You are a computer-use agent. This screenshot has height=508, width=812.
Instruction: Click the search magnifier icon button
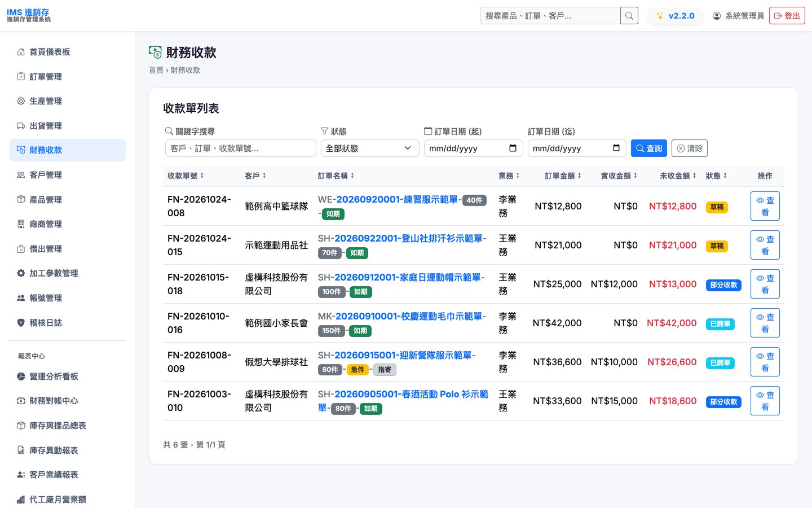pyautogui.click(x=629, y=16)
